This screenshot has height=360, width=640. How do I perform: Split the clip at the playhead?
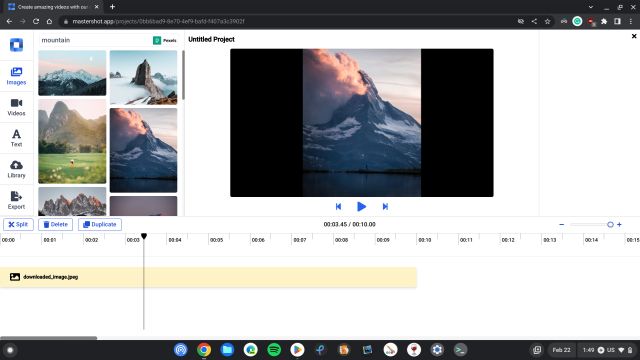tap(18, 224)
